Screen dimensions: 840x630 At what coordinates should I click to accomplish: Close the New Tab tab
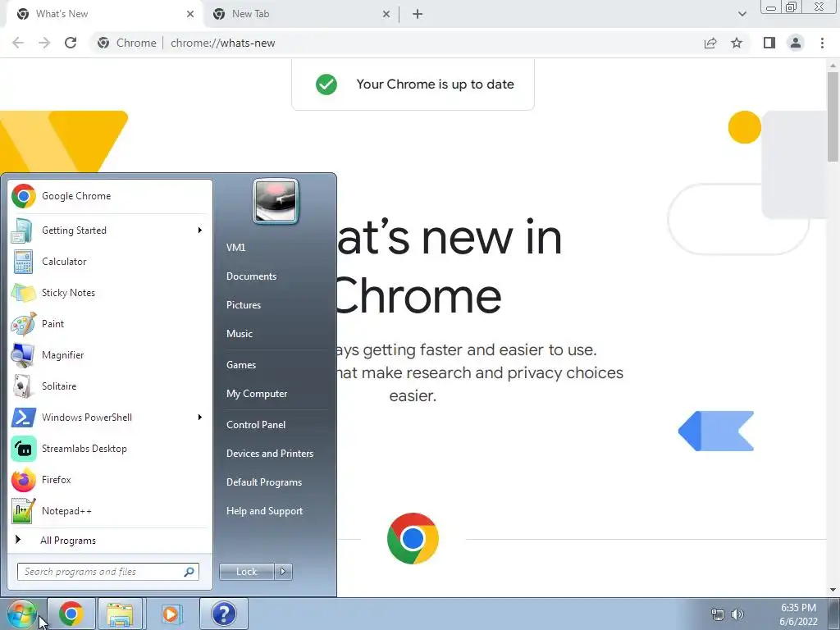pos(386,14)
